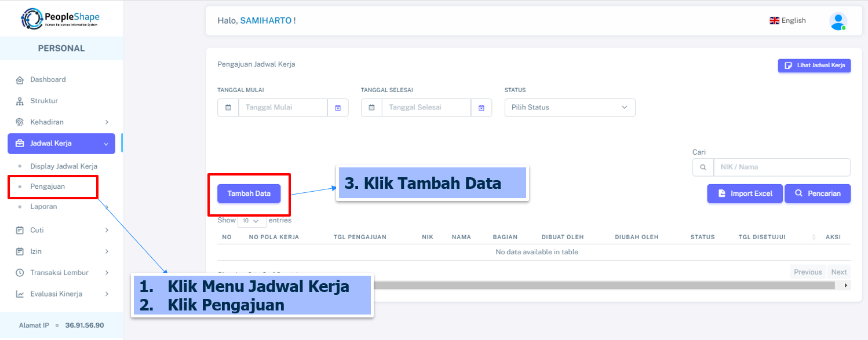Open the Pilih Status dropdown
The height and width of the screenshot is (340, 868).
coord(570,108)
